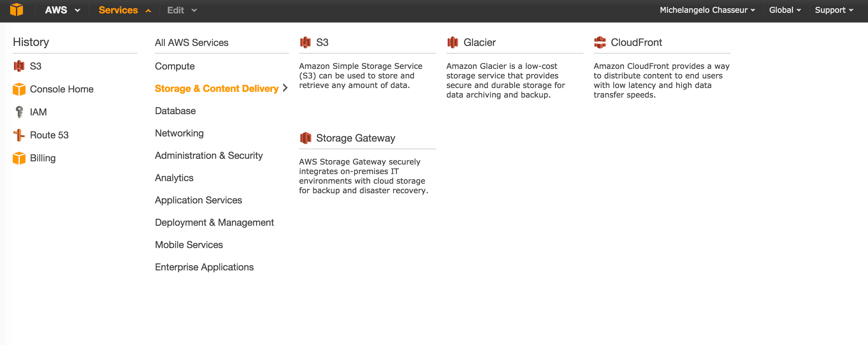Image resolution: width=868 pixels, height=345 pixels.
Task: Select the Compute category
Action: coord(174,66)
